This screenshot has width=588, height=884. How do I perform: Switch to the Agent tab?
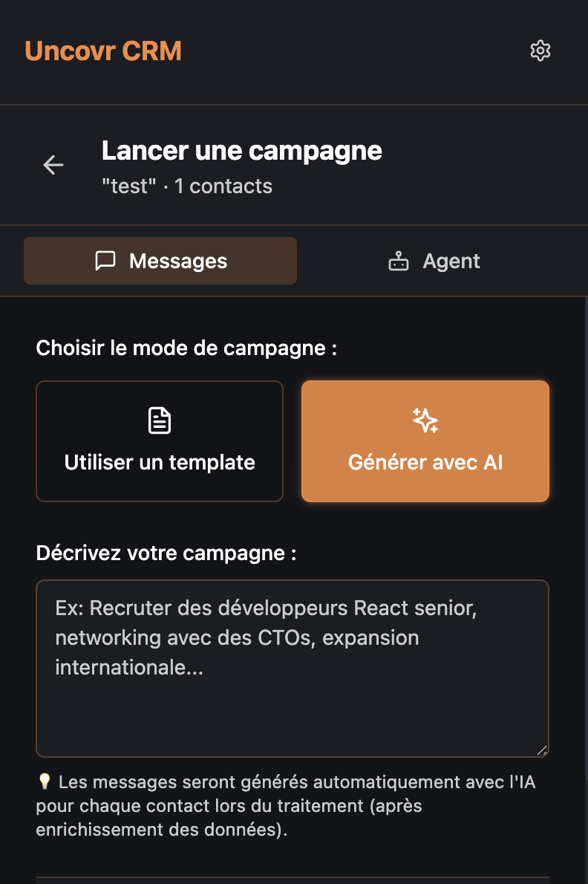(x=434, y=261)
